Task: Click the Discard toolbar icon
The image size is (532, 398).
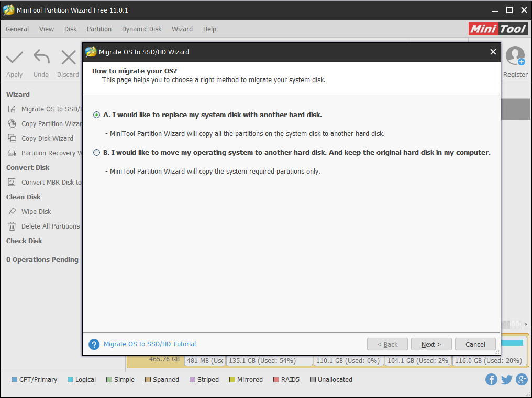Action: coord(68,59)
